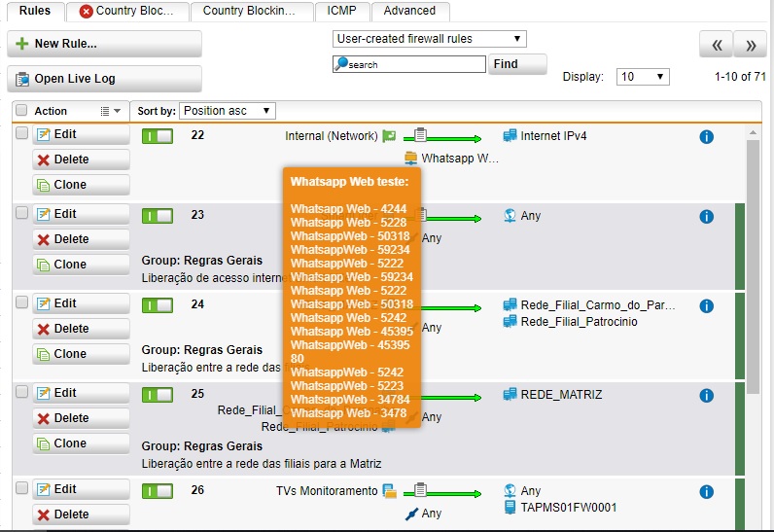The image size is (774, 532).
Task: Open the Advanced tab
Action: tap(409, 11)
